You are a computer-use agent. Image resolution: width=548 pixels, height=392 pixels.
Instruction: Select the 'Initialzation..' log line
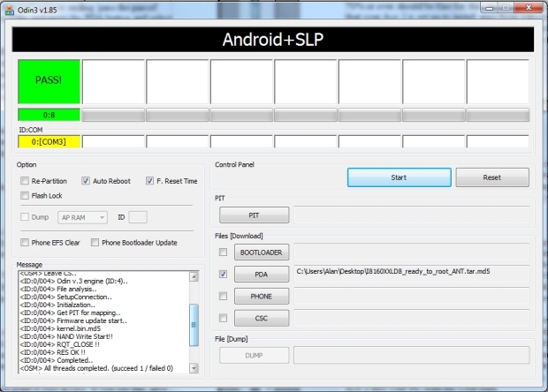(x=57, y=305)
